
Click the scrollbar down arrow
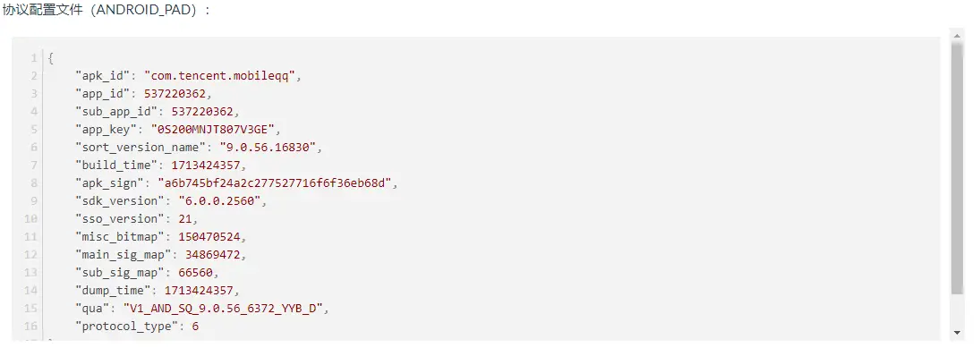tap(957, 333)
